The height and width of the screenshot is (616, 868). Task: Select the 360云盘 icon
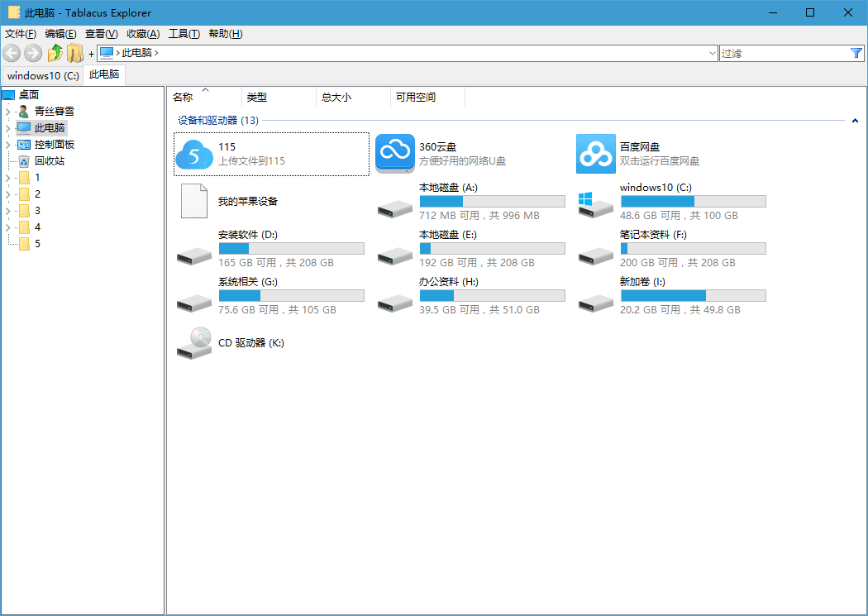pos(395,154)
